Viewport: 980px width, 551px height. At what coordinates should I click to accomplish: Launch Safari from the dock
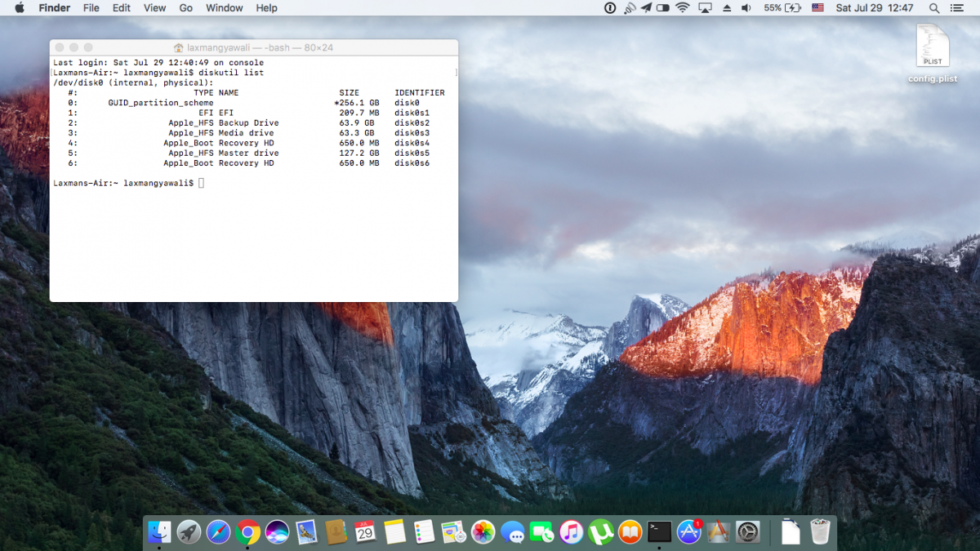point(218,532)
